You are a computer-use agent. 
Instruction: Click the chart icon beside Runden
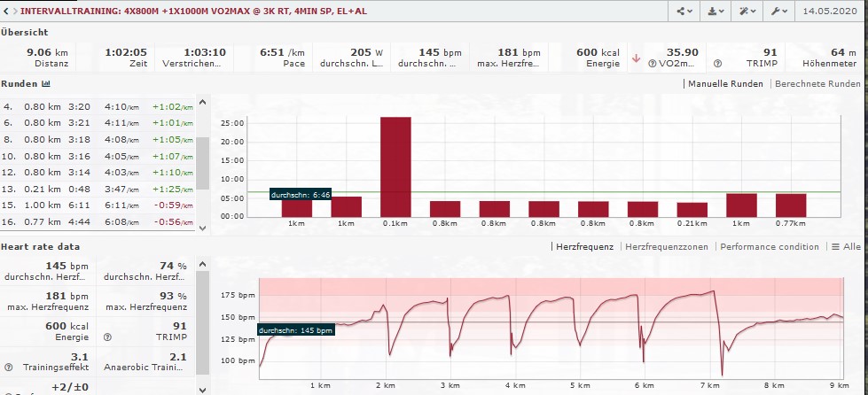coord(46,84)
